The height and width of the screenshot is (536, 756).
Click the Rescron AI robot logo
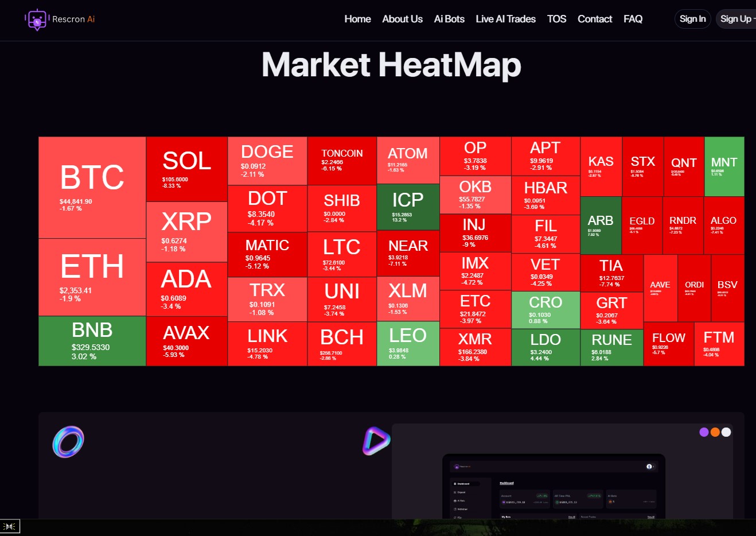[37, 20]
